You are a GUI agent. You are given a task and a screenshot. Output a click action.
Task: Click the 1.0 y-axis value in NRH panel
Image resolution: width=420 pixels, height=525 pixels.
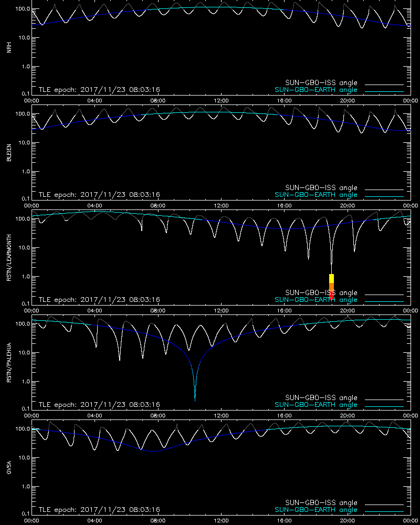[x=25, y=66]
